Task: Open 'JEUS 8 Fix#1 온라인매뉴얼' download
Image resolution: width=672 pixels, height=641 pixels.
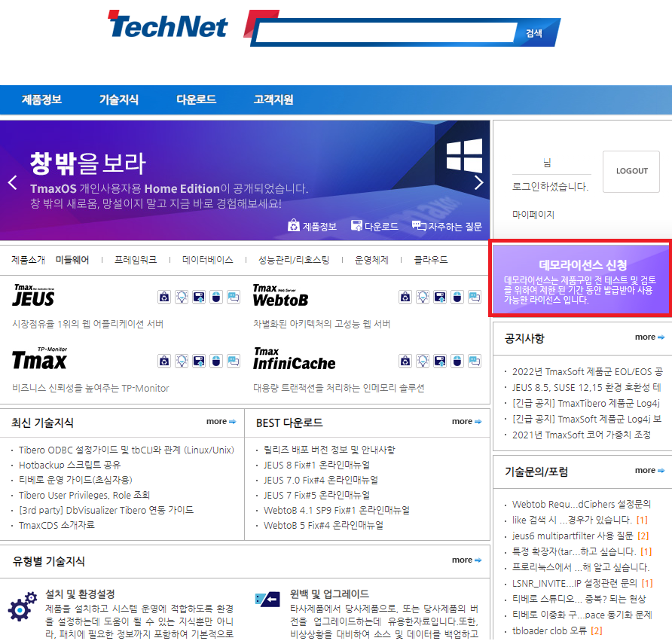Action: coord(316,465)
